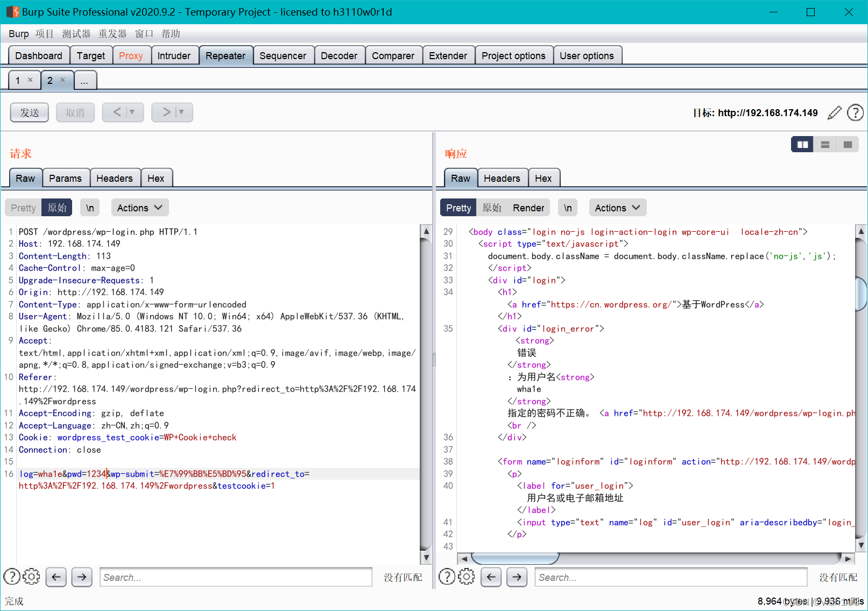868x611 pixels.
Task: Toggle response Pretty view
Action: pos(458,208)
